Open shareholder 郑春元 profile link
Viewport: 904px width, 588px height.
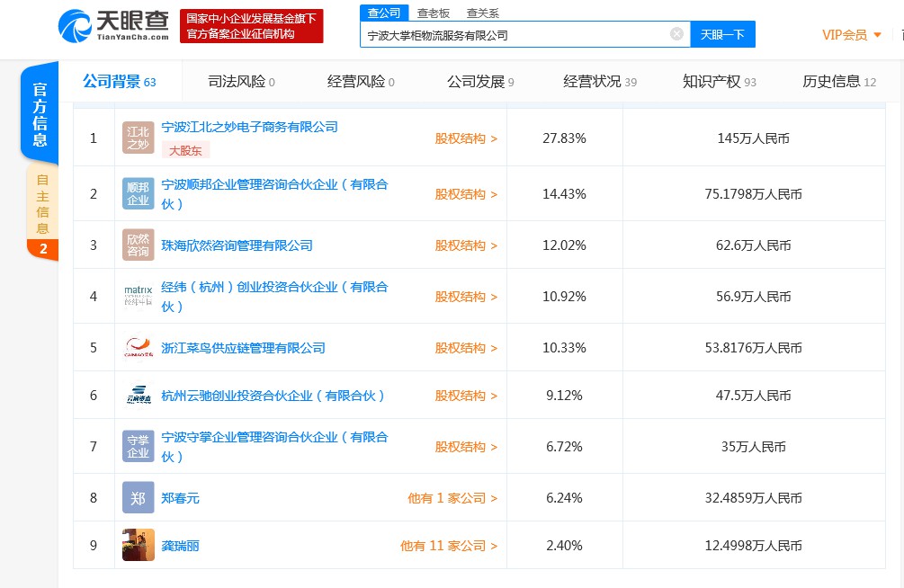[181, 497]
